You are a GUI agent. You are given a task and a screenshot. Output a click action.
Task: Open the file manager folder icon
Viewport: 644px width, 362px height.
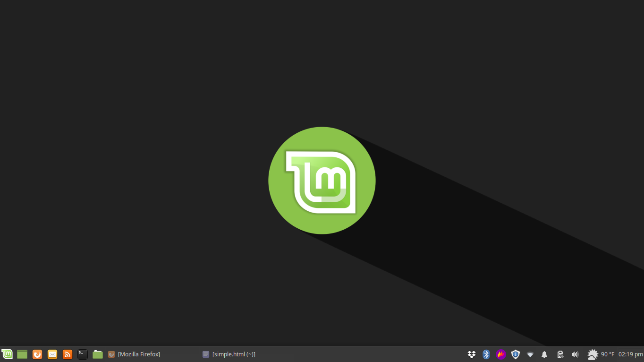coord(97,354)
